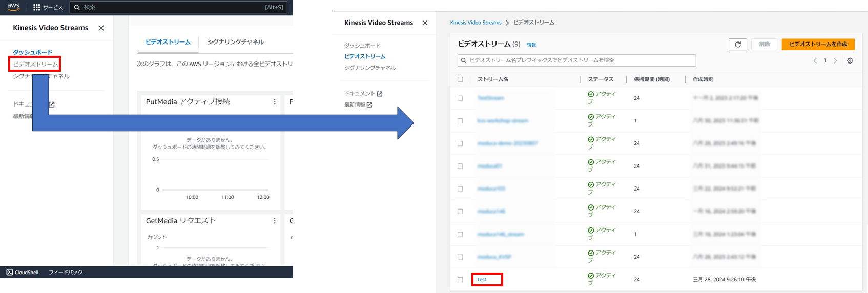This screenshot has width=868, height=293.
Task: Open the test stream link
Action: click(482, 280)
